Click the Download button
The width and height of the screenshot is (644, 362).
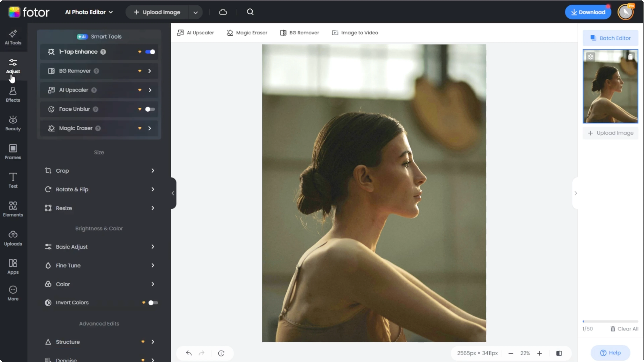click(x=588, y=12)
